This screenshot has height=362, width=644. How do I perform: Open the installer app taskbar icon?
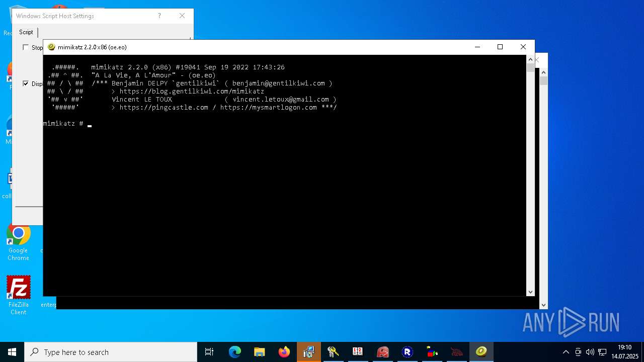pos(309,352)
